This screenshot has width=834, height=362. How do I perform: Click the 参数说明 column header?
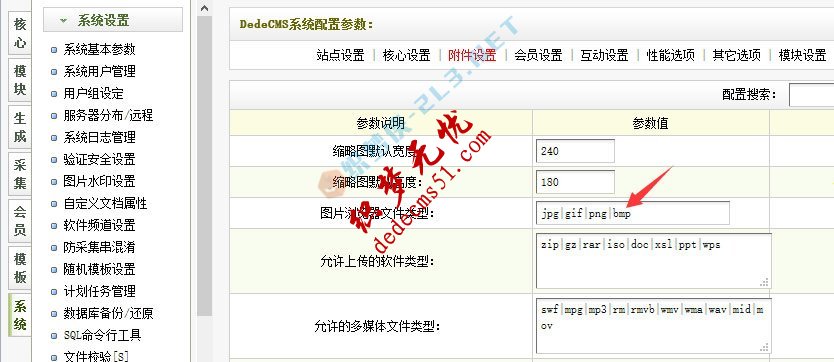tap(380, 123)
